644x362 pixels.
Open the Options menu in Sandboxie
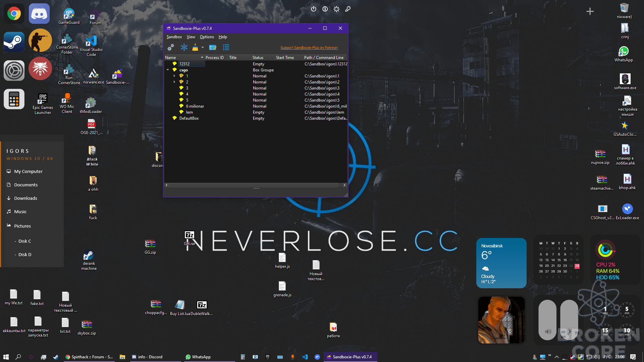point(207,37)
